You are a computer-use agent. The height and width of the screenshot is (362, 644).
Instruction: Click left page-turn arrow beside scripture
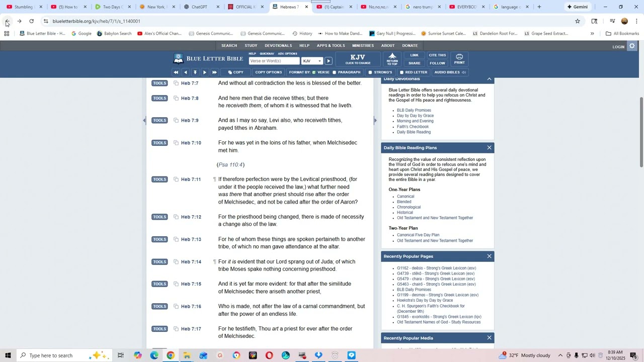[144, 120]
